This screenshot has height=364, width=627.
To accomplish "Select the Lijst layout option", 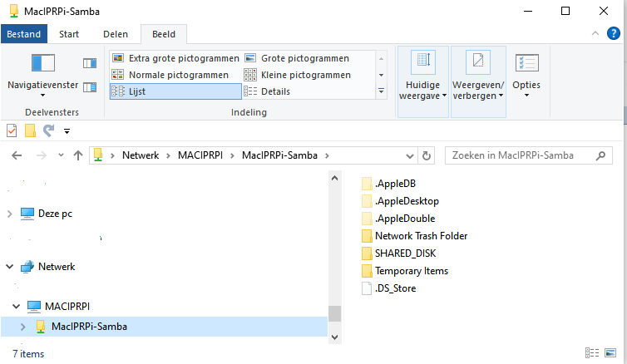I will pyautogui.click(x=137, y=91).
